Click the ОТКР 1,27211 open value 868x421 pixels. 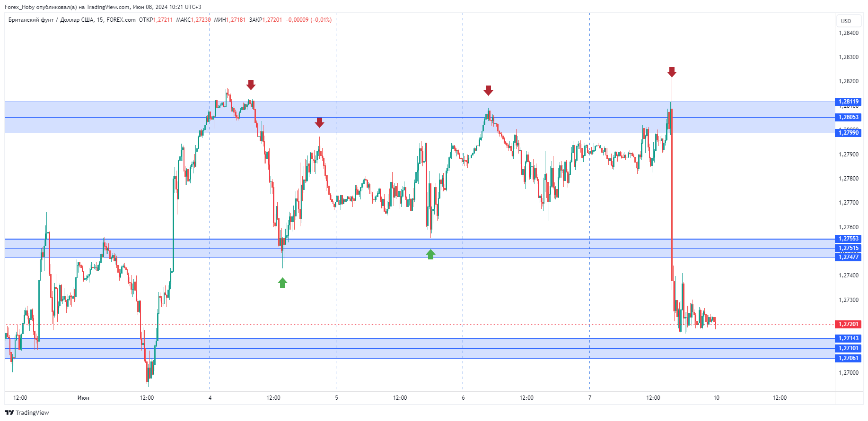coord(156,20)
